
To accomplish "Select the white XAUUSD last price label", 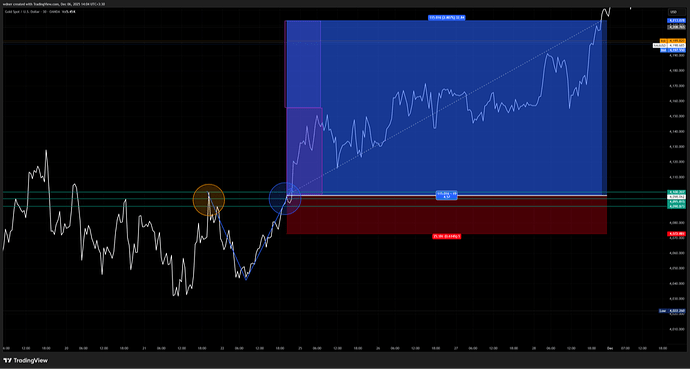I will 669,45.
